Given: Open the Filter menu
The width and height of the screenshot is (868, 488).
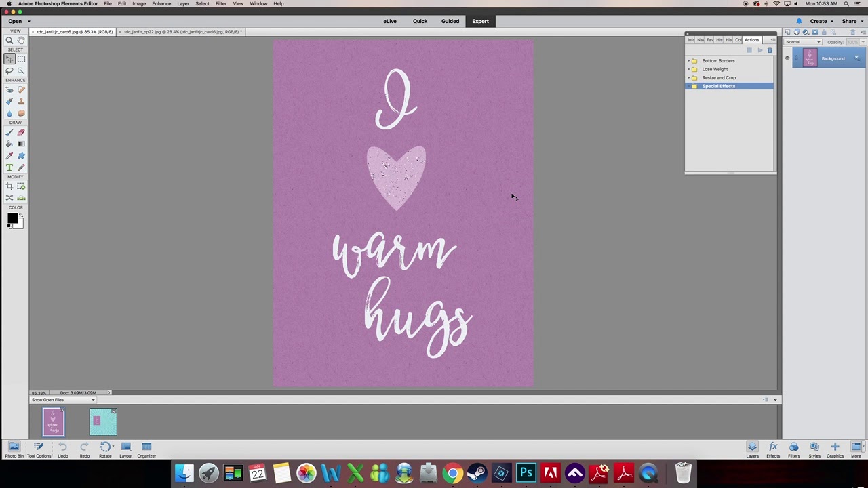Looking at the screenshot, I should pyautogui.click(x=221, y=4).
